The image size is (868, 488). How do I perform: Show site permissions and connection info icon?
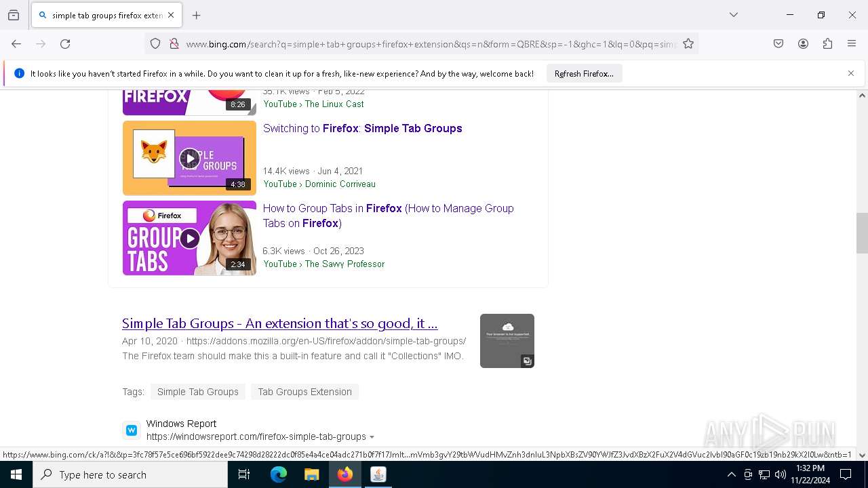(x=174, y=44)
